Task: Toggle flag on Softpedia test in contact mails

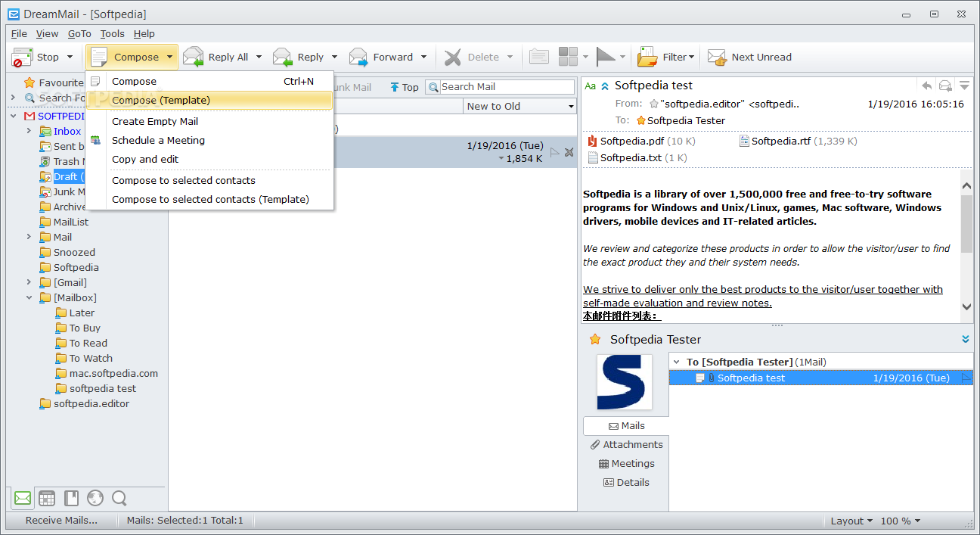Action: (966, 378)
